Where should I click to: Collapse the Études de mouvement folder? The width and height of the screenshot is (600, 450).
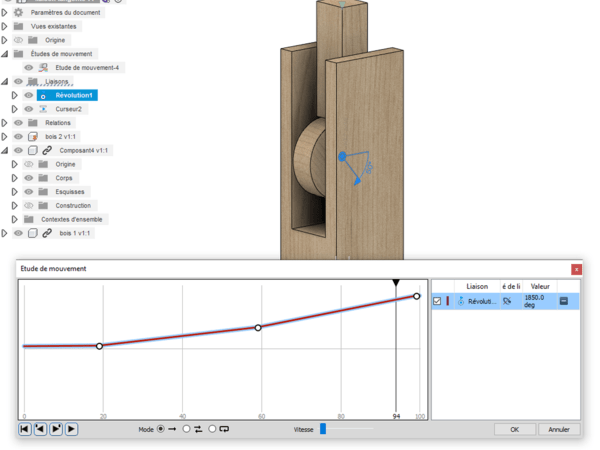point(5,54)
